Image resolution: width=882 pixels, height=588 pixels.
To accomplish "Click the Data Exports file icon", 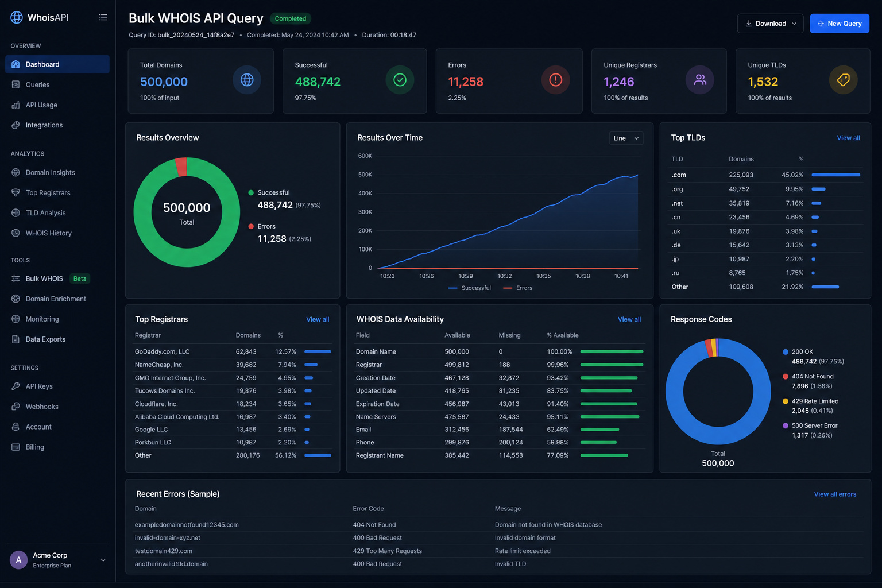I will pyautogui.click(x=16, y=339).
